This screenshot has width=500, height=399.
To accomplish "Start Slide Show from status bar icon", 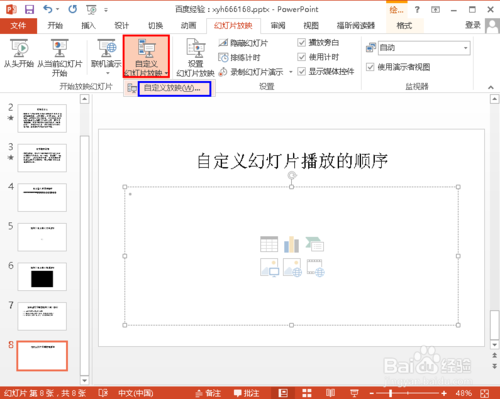I will coord(354,393).
